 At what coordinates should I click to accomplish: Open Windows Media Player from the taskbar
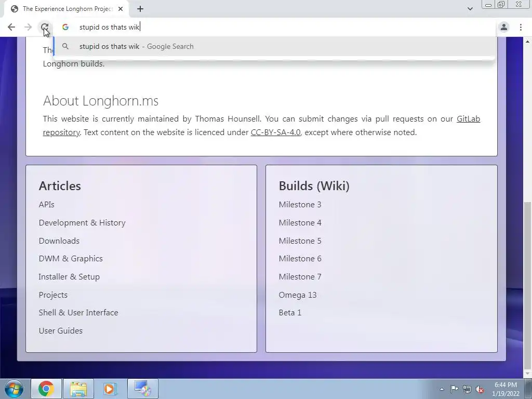click(110, 389)
